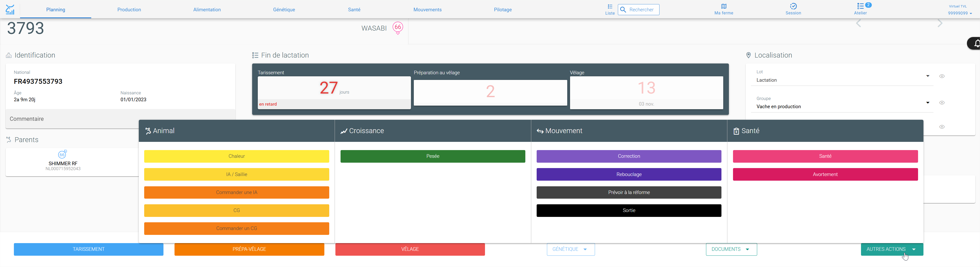Go to previous animal arrow
Screen dimensions: 980x267
point(858,24)
